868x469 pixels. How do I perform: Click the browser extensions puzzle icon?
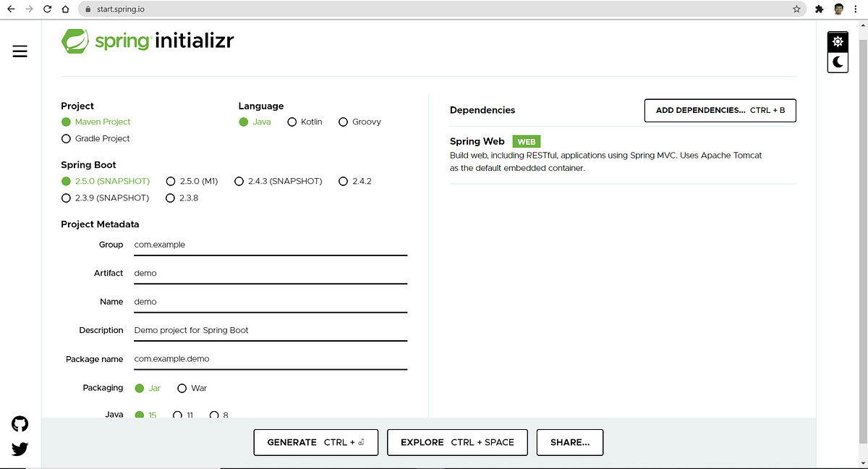(x=819, y=9)
